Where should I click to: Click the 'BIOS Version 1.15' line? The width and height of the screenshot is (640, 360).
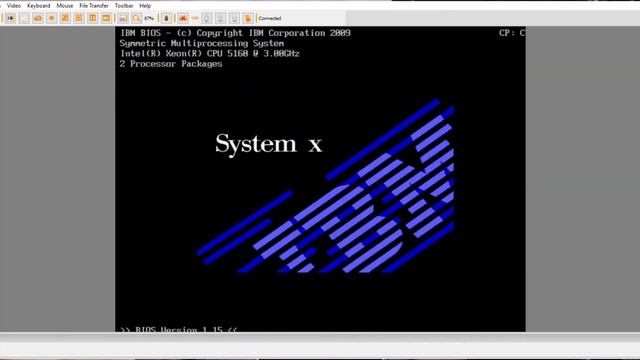(x=179, y=329)
